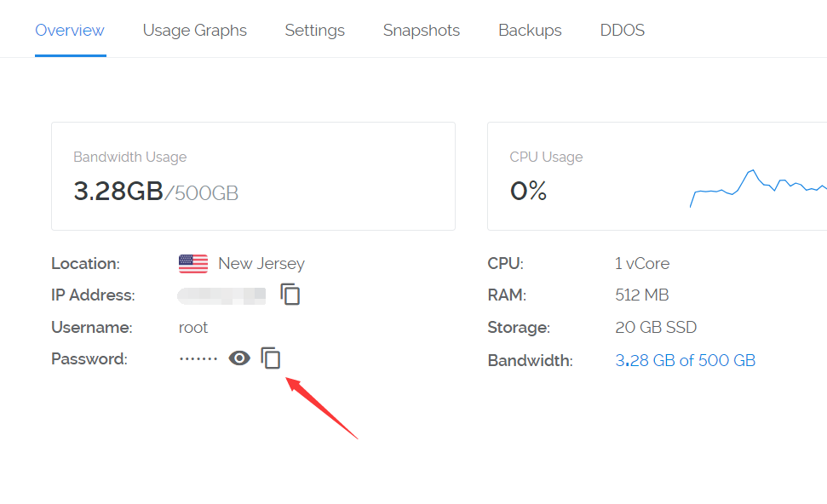Open the 3.28 GB of 500 GB link

pyautogui.click(x=686, y=360)
